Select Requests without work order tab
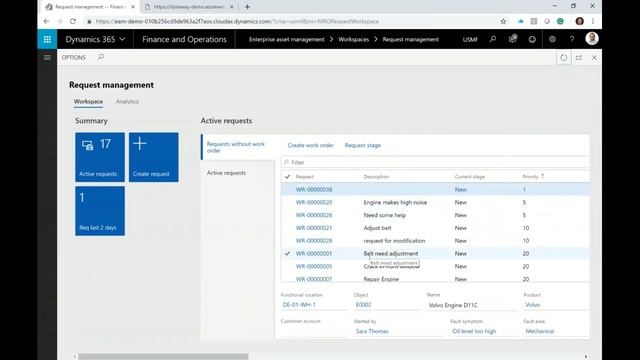The image size is (640, 360). click(x=238, y=147)
